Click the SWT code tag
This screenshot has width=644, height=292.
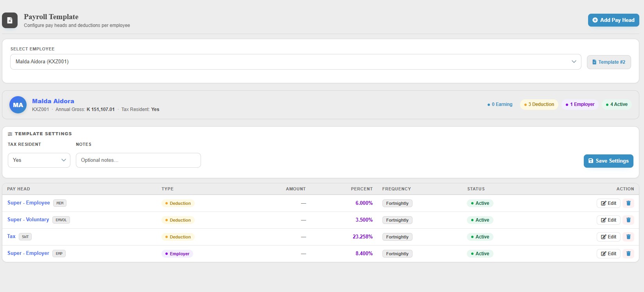[25, 237]
